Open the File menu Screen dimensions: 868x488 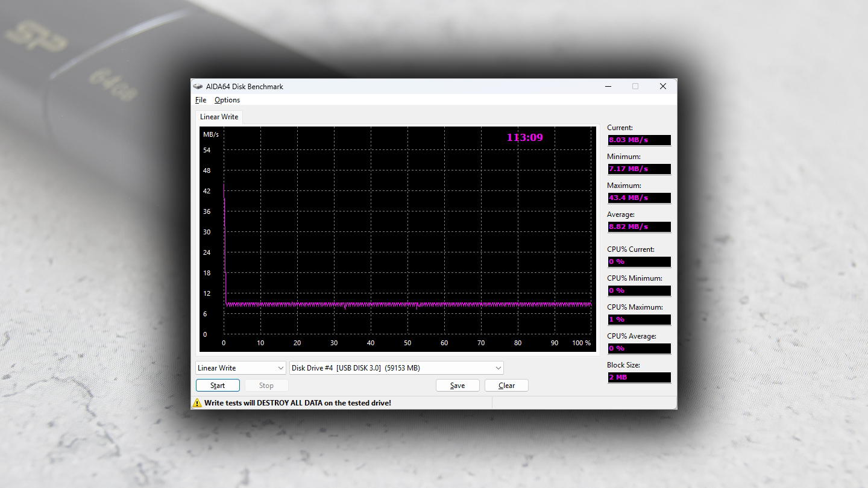pyautogui.click(x=201, y=100)
